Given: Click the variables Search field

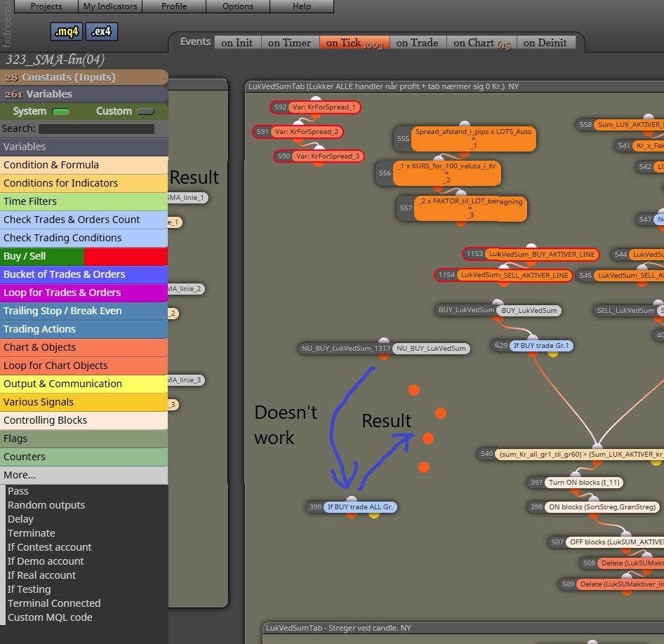Looking at the screenshot, I should [97, 128].
